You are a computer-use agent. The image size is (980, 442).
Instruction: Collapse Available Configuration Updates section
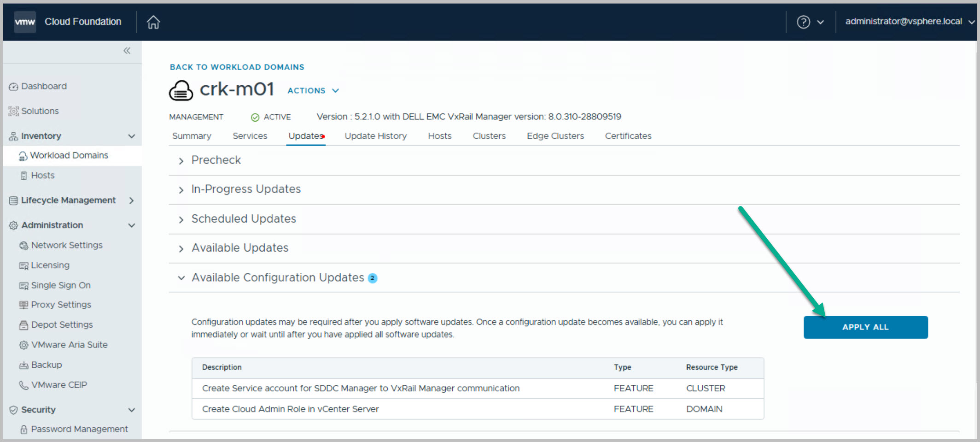181,278
